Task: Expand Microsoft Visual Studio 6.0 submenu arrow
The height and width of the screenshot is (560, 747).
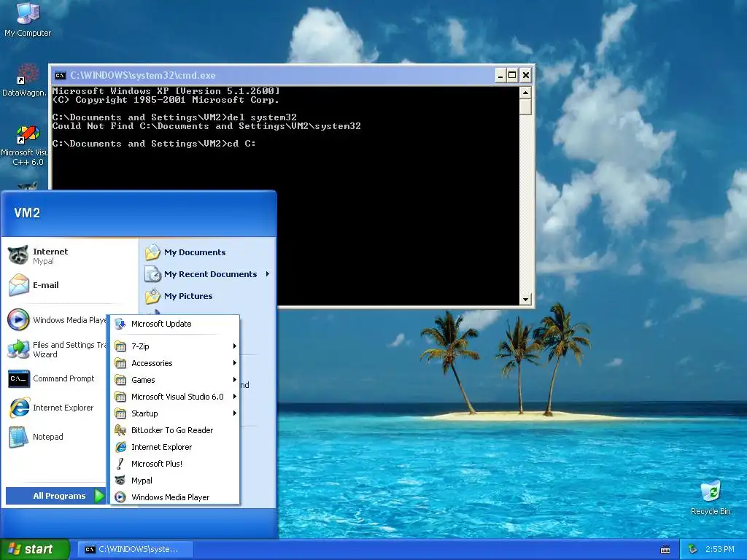Action: pos(234,396)
